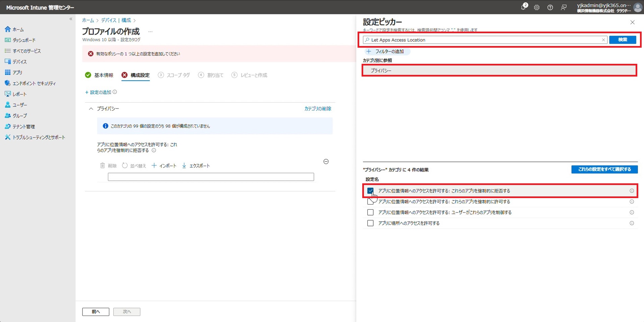Viewport: 644px width, 322px height.
Task: Click the 削除 trash toolbar item
Action: pyautogui.click(x=108, y=166)
